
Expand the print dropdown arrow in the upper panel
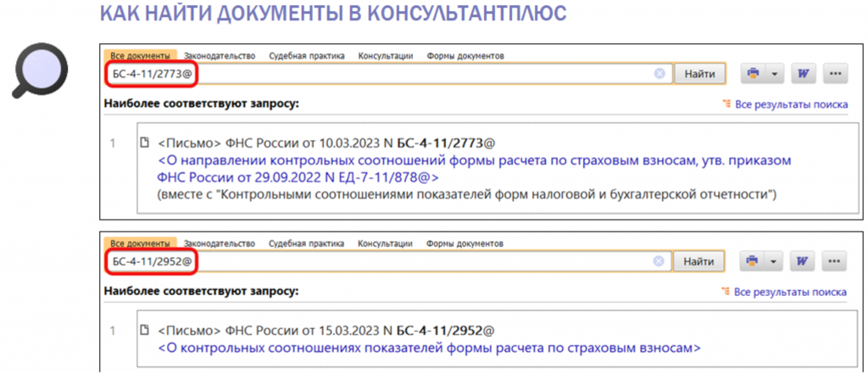click(775, 74)
